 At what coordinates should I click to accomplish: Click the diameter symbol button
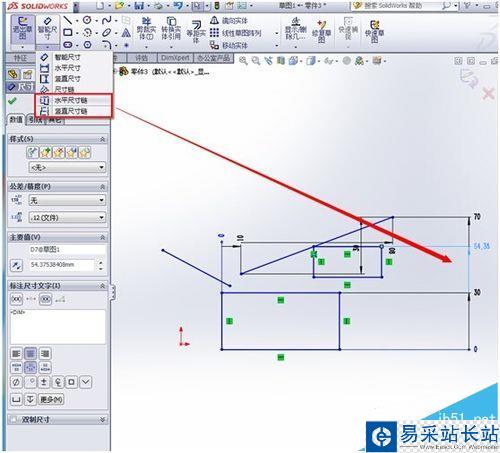16,382
